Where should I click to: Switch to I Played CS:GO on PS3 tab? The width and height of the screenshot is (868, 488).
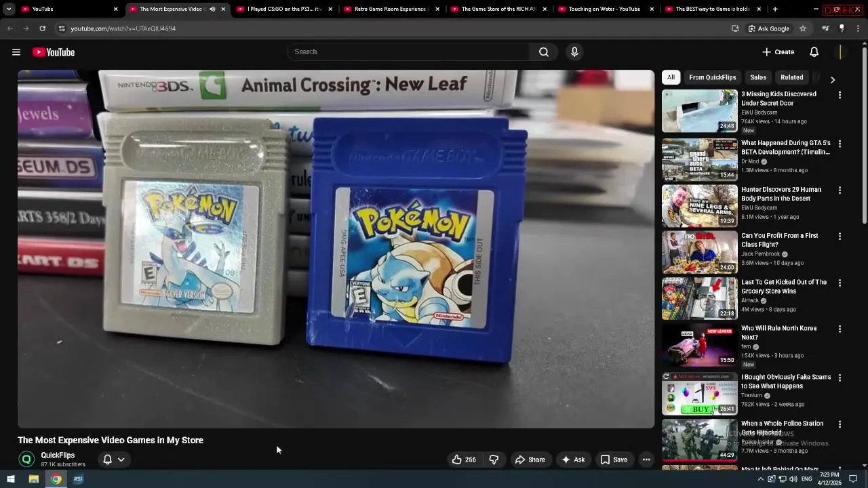[285, 9]
